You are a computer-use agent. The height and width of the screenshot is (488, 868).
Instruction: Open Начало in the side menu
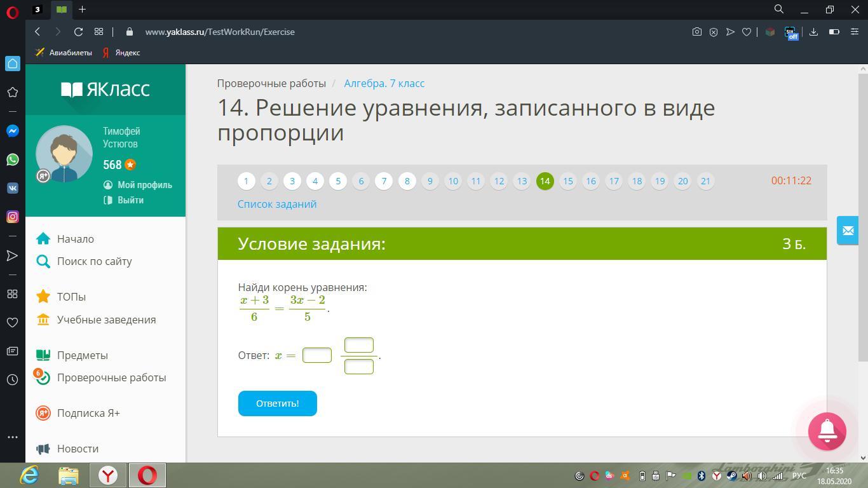pyautogui.click(x=76, y=239)
